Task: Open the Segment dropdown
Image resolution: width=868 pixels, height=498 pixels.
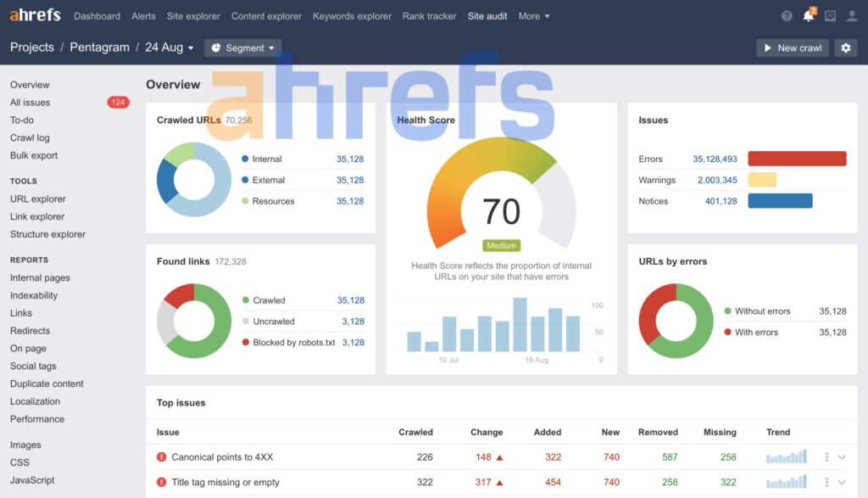Action: [242, 48]
